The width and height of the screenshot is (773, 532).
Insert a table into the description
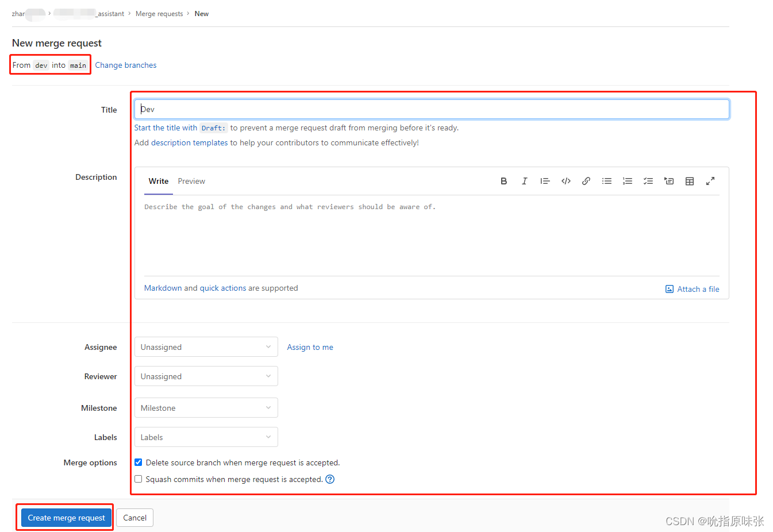(x=690, y=181)
